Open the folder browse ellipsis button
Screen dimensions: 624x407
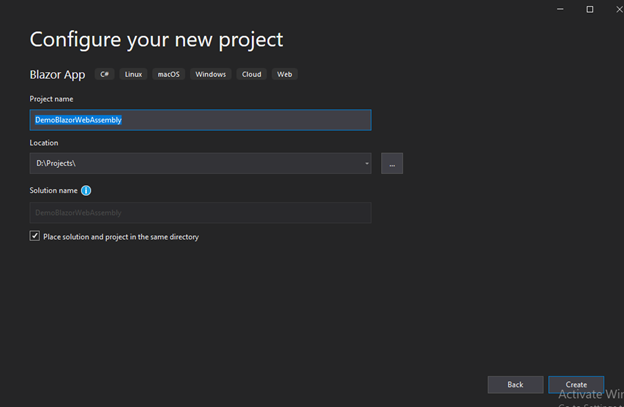[392, 163]
